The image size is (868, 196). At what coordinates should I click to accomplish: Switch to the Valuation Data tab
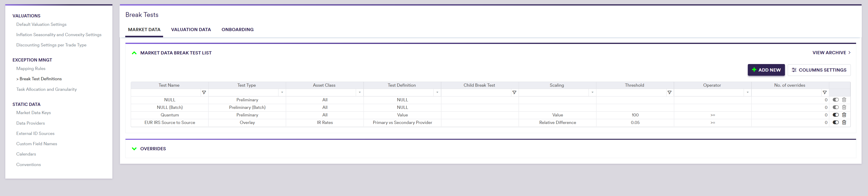pos(191,30)
